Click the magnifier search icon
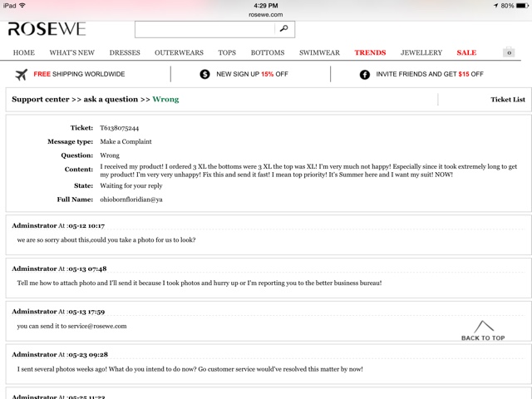 (x=284, y=28)
